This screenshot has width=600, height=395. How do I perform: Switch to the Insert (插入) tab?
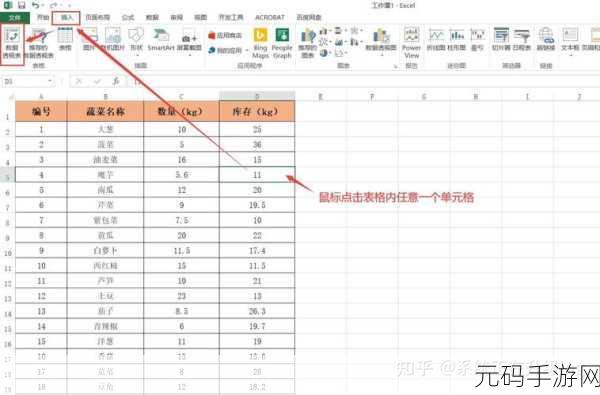66,18
